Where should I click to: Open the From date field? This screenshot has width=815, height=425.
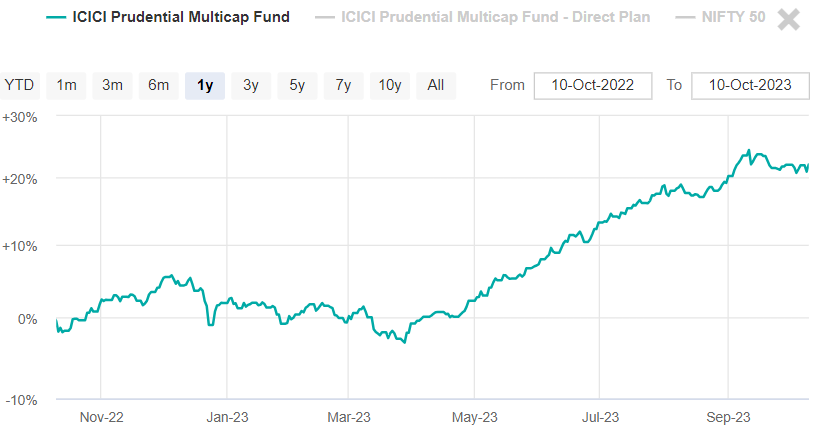(592, 85)
